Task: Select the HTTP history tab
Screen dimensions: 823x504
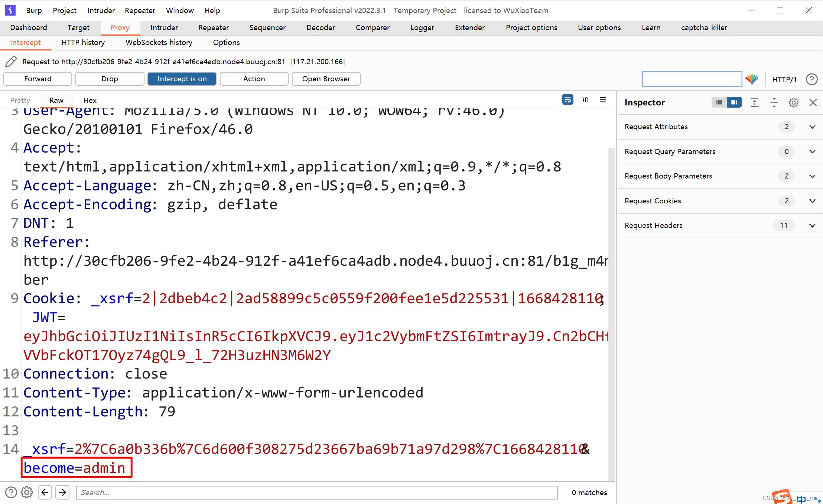Action: [x=83, y=42]
